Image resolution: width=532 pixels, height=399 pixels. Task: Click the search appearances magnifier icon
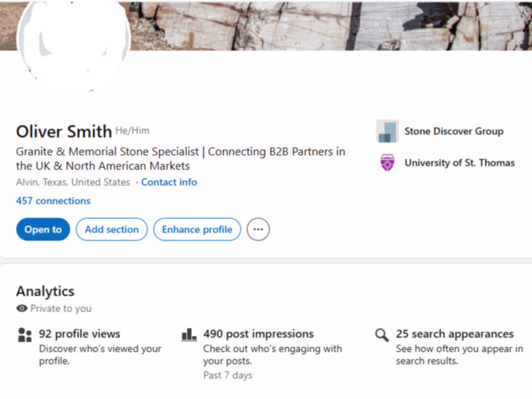pyautogui.click(x=381, y=335)
